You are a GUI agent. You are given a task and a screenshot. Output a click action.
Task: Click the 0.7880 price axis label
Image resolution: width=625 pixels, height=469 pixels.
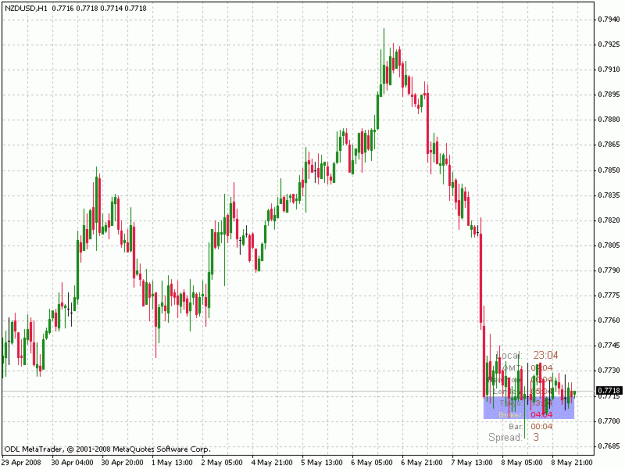coord(609,120)
